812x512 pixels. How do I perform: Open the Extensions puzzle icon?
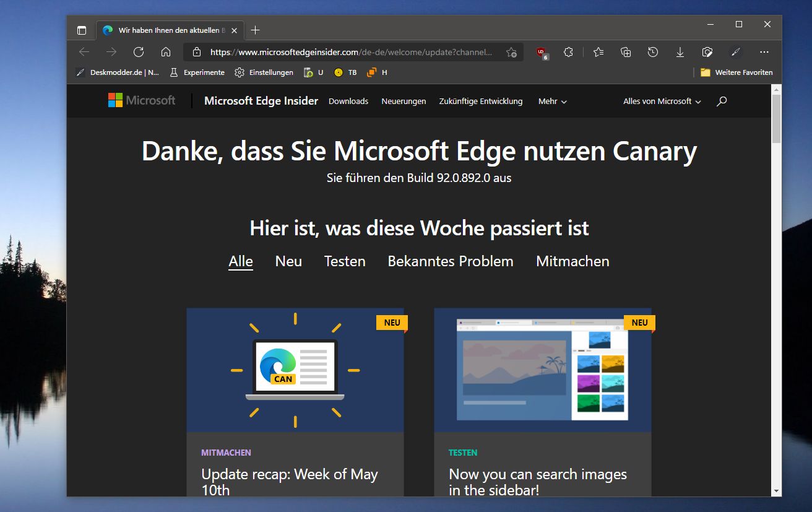pyautogui.click(x=568, y=52)
